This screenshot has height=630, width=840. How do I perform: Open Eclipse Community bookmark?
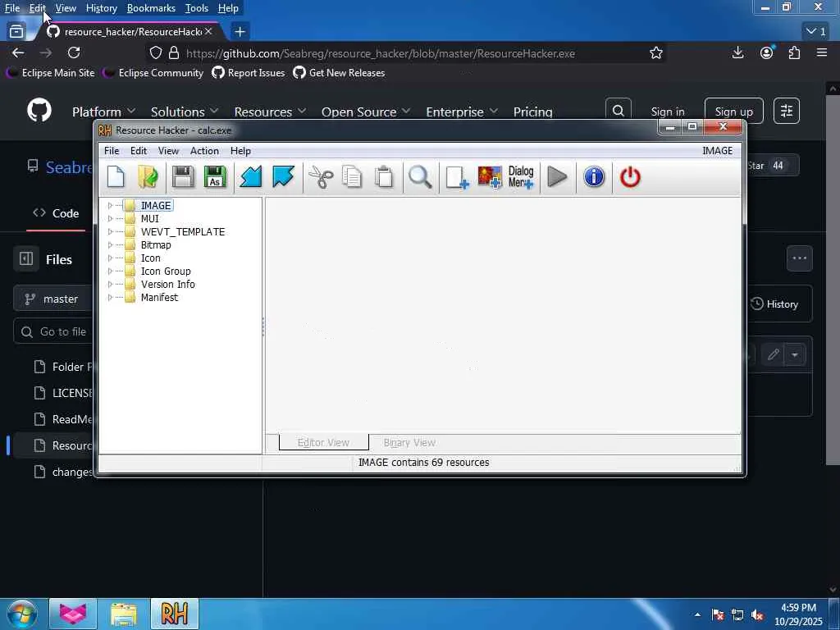(x=153, y=73)
